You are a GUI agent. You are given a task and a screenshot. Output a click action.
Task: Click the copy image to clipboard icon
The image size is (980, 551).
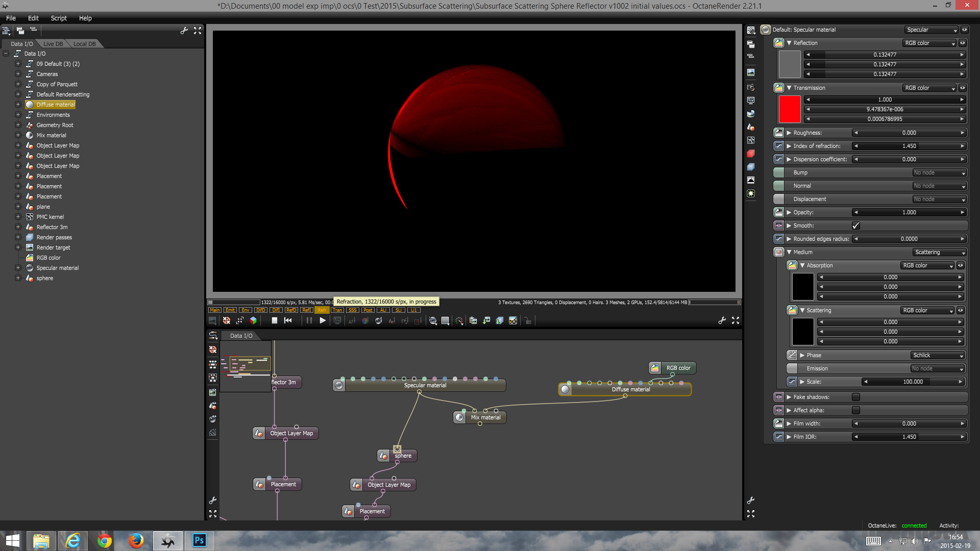[473, 320]
